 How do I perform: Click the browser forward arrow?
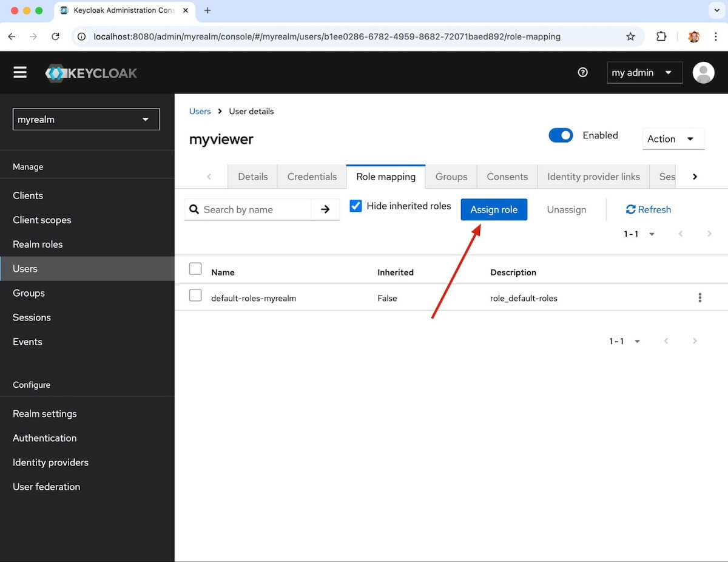(33, 36)
